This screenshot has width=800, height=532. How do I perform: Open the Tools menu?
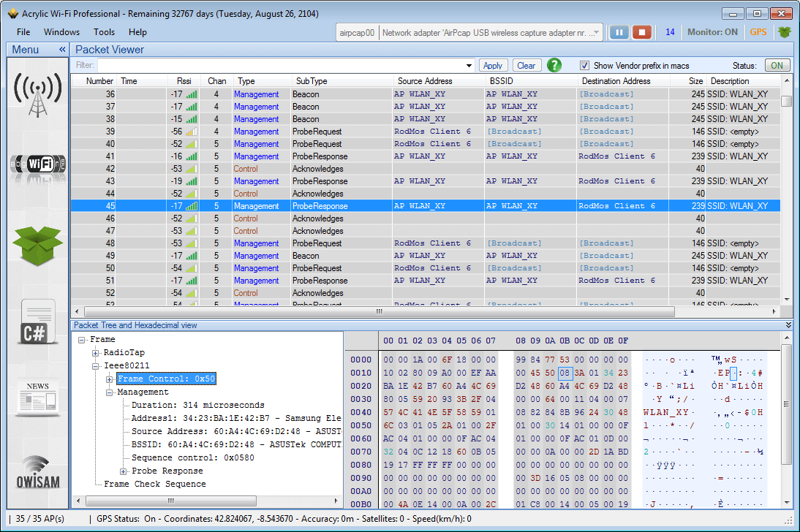[x=104, y=32]
